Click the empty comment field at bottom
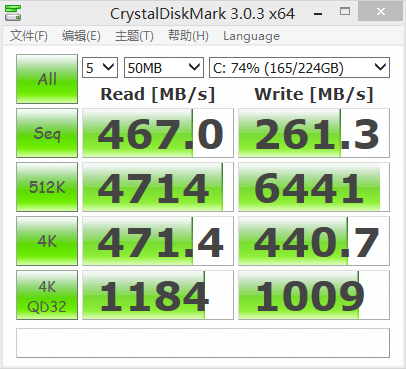Screen dimensions: 406x369 pos(203,343)
